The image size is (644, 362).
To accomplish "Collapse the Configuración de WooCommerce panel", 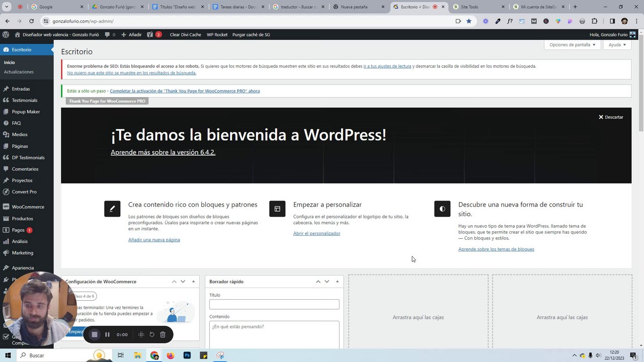I will 193,282.
